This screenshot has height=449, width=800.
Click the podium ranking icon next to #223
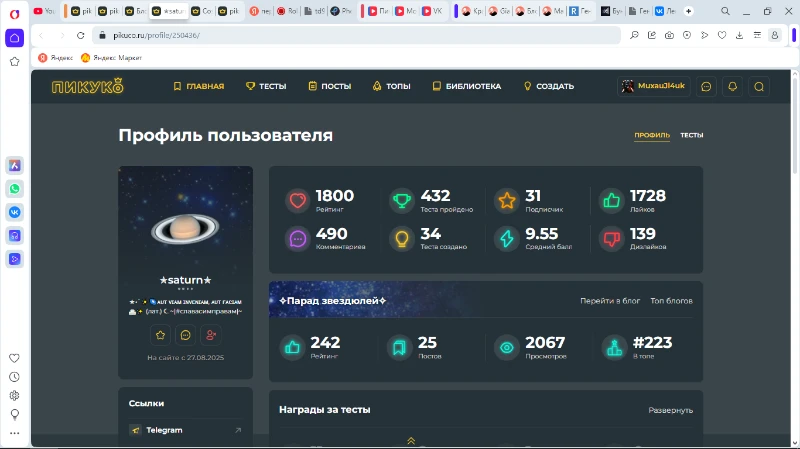point(614,347)
